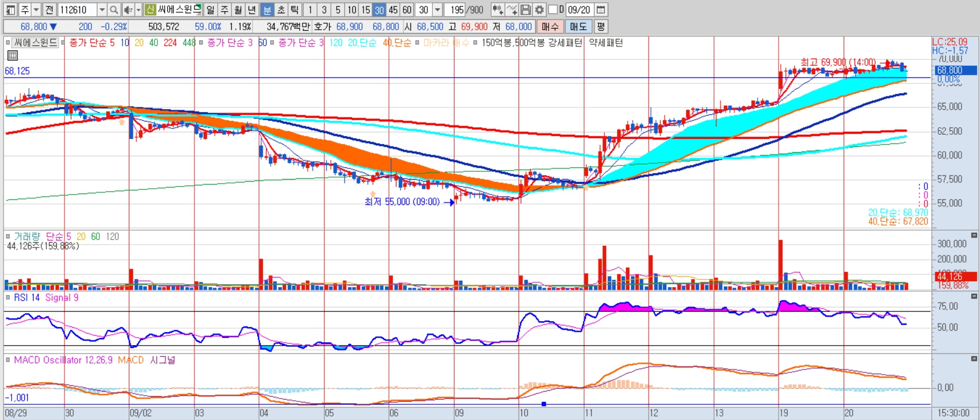Open the 30 interval dropdown arrow

[x=437, y=10]
